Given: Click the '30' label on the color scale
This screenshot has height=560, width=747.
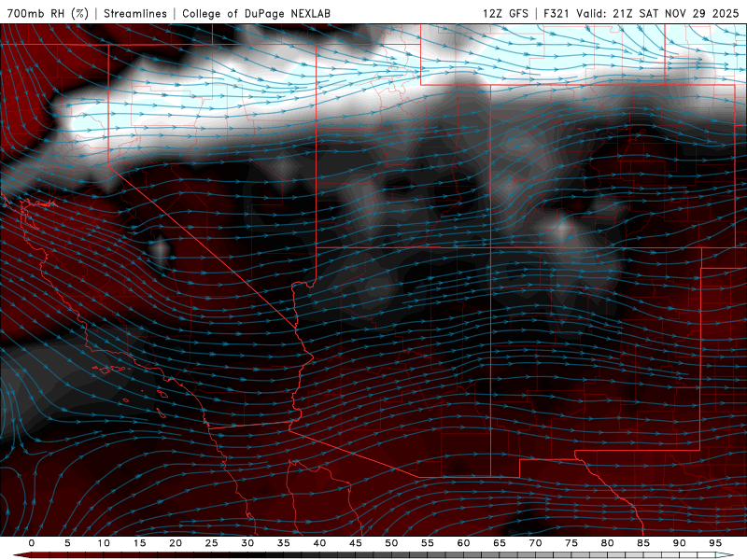Looking at the screenshot, I should click(247, 543).
